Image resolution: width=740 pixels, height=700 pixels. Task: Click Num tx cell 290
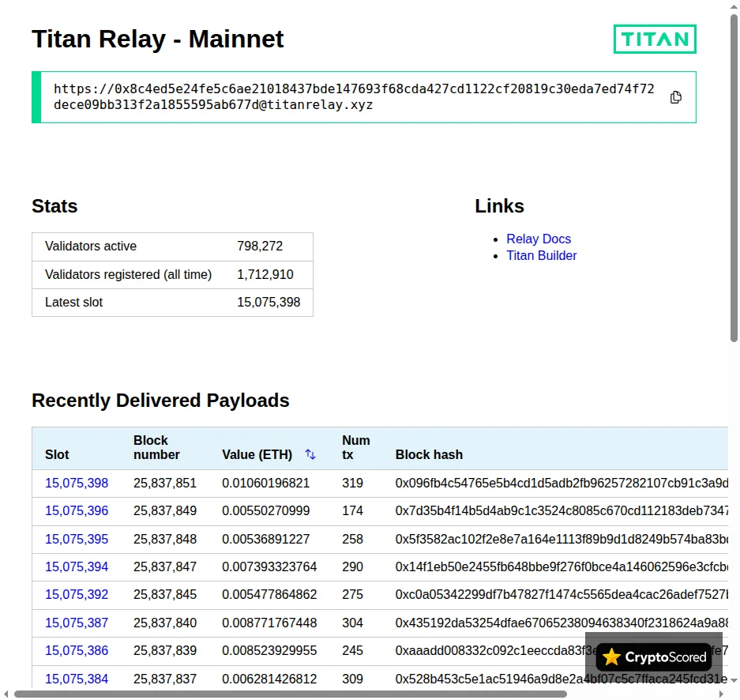[x=352, y=566]
